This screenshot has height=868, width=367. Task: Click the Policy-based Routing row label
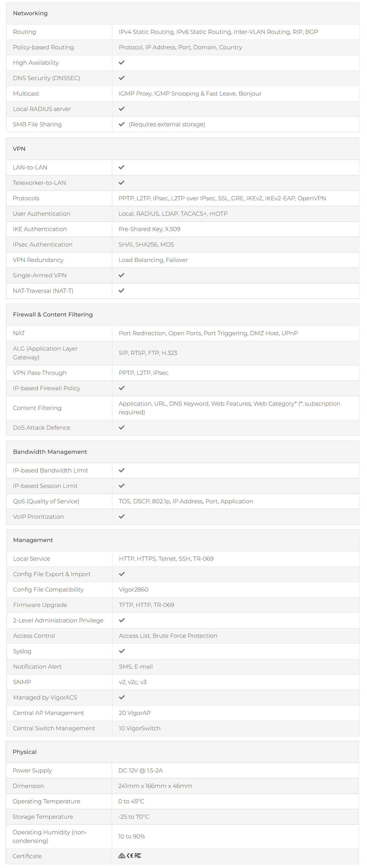[x=44, y=47]
